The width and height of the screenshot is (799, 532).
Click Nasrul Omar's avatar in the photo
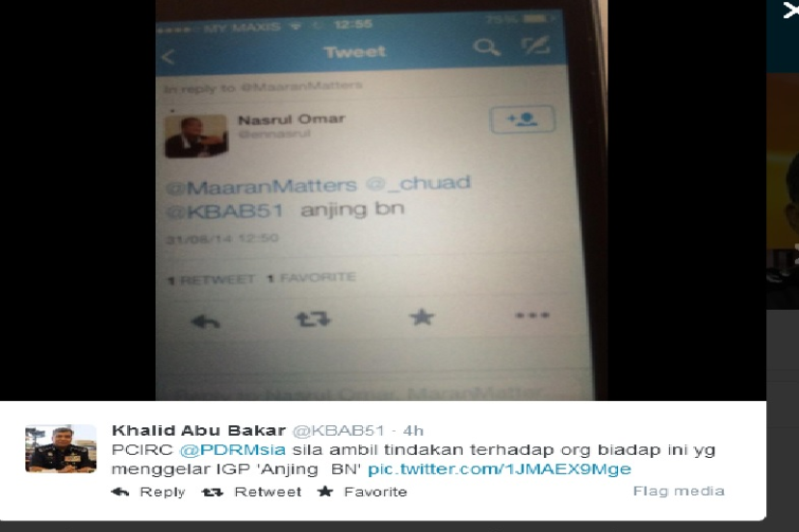(195, 136)
